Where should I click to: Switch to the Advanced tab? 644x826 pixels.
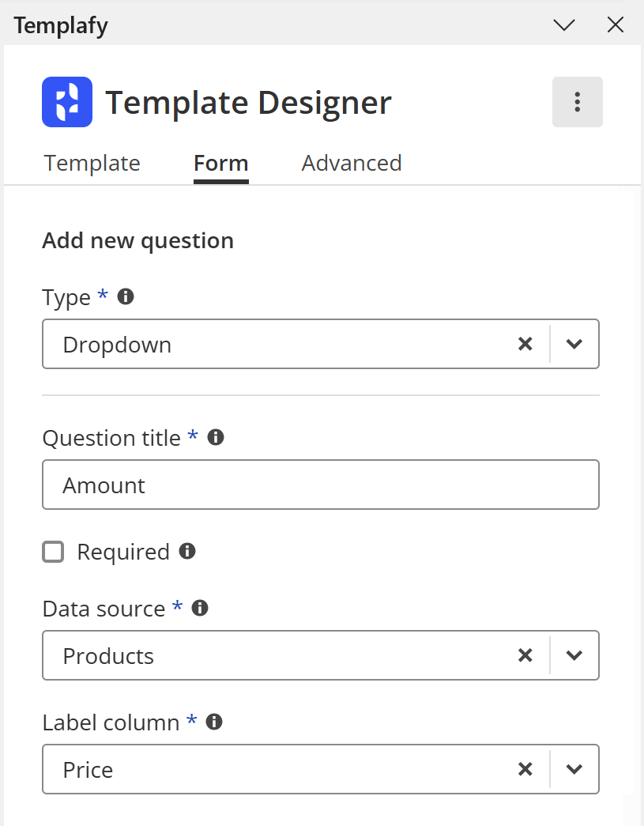352,163
